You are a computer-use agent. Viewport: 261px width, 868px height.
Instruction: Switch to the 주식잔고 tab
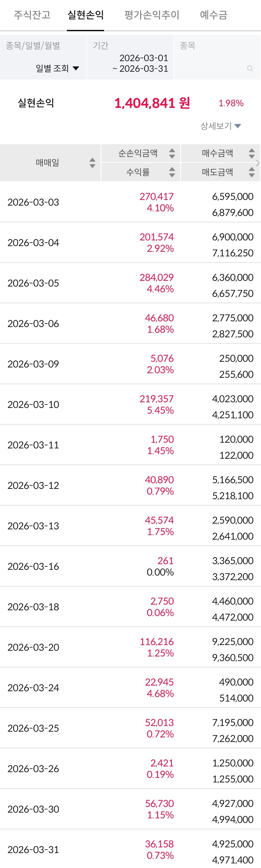[x=32, y=15]
